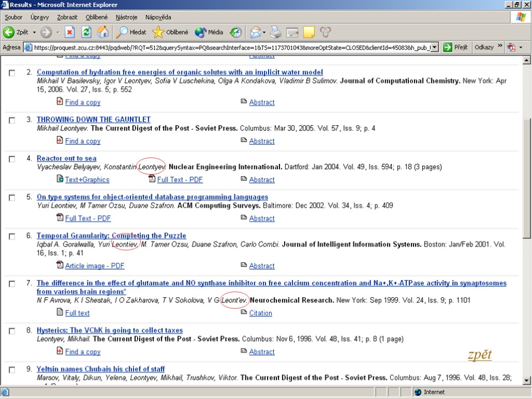Viewport: 532px width, 399px height.
Task: Click the Edit page toolbar icon
Action: [x=292, y=32]
